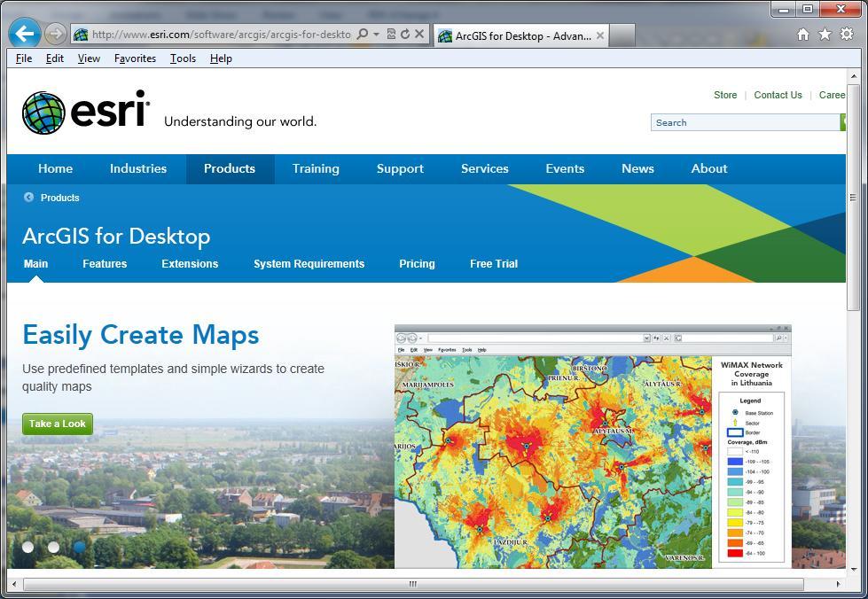Open Training in site navigation
The width and height of the screenshot is (868, 599).
[316, 168]
